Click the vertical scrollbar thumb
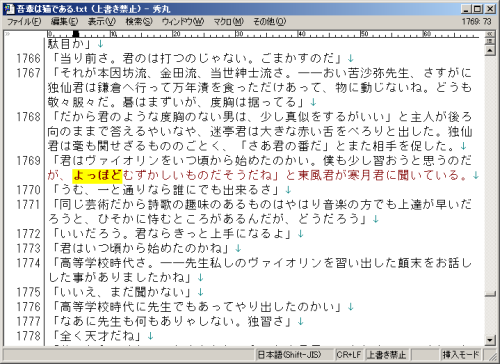 tap(490, 294)
